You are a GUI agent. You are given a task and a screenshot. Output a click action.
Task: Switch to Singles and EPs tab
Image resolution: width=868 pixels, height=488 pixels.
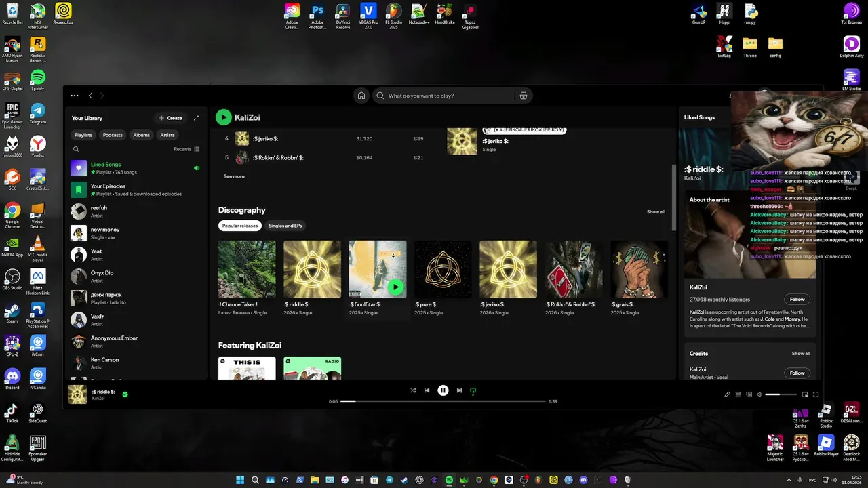[285, 226]
